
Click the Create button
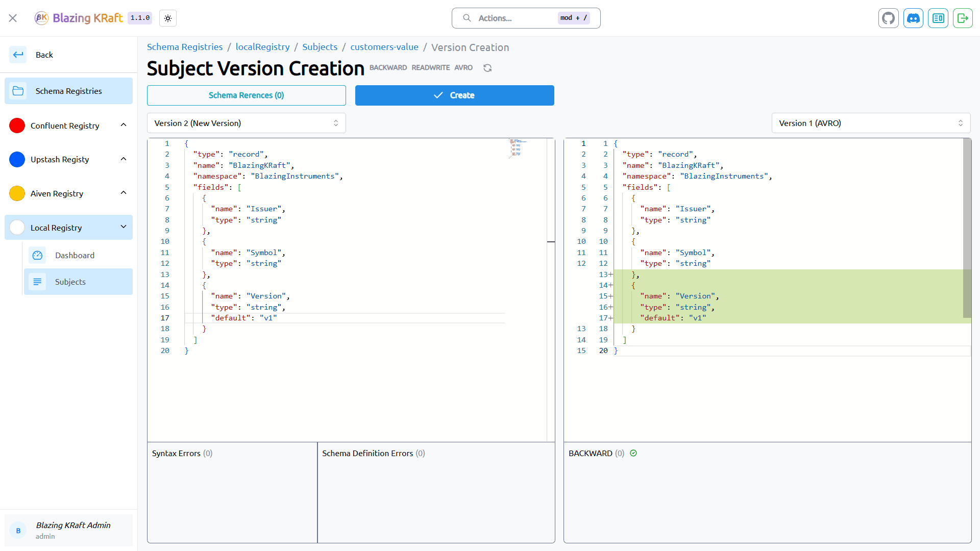455,95
